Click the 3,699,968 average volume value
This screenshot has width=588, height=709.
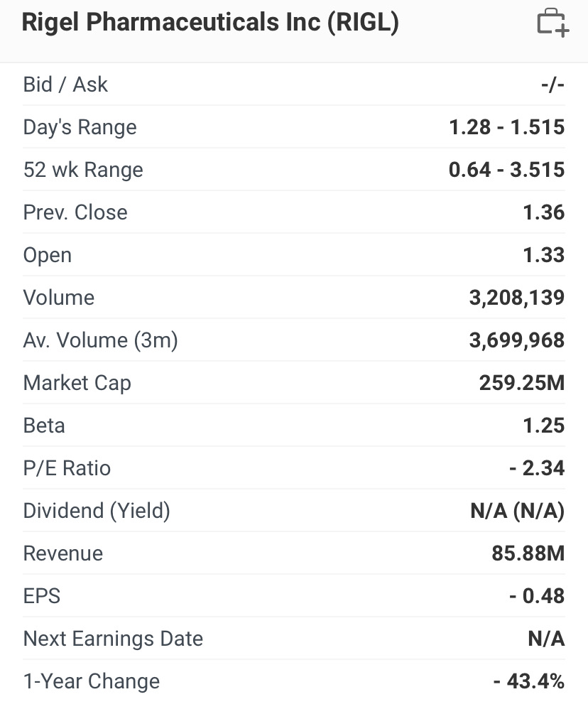tap(516, 340)
